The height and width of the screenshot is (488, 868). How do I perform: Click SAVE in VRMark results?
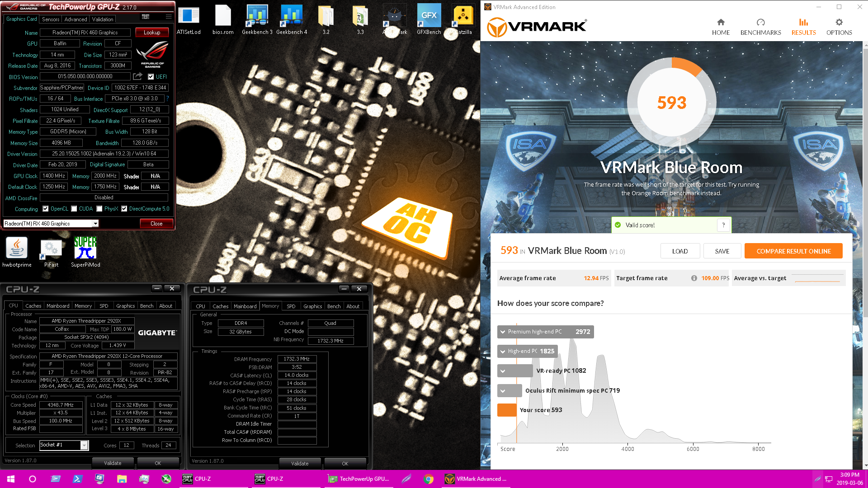722,251
